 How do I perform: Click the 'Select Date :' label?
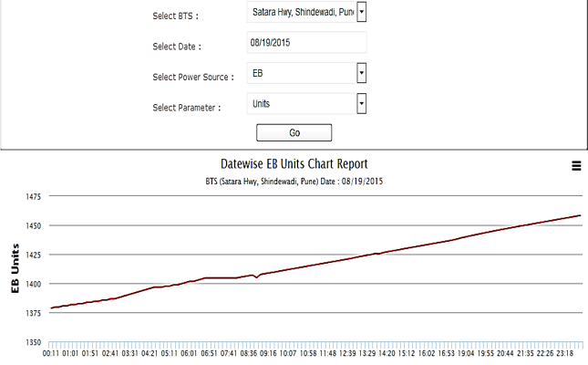click(x=176, y=47)
